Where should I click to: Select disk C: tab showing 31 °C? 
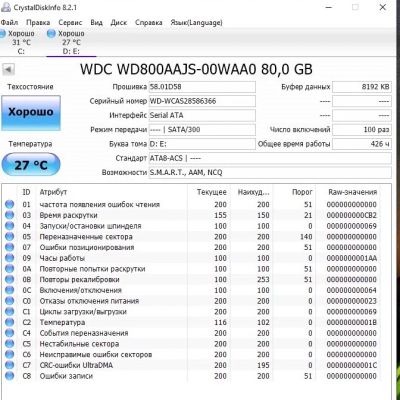pos(20,42)
